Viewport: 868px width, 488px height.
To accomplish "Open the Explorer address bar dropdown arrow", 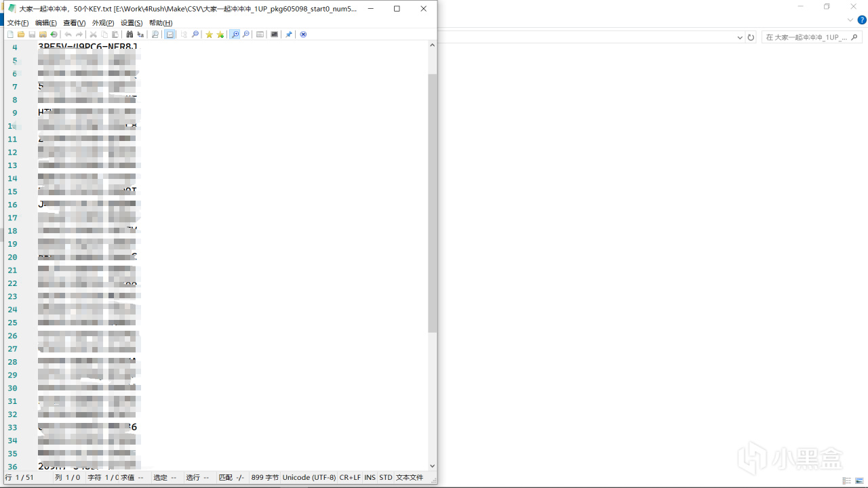I will tap(740, 38).
